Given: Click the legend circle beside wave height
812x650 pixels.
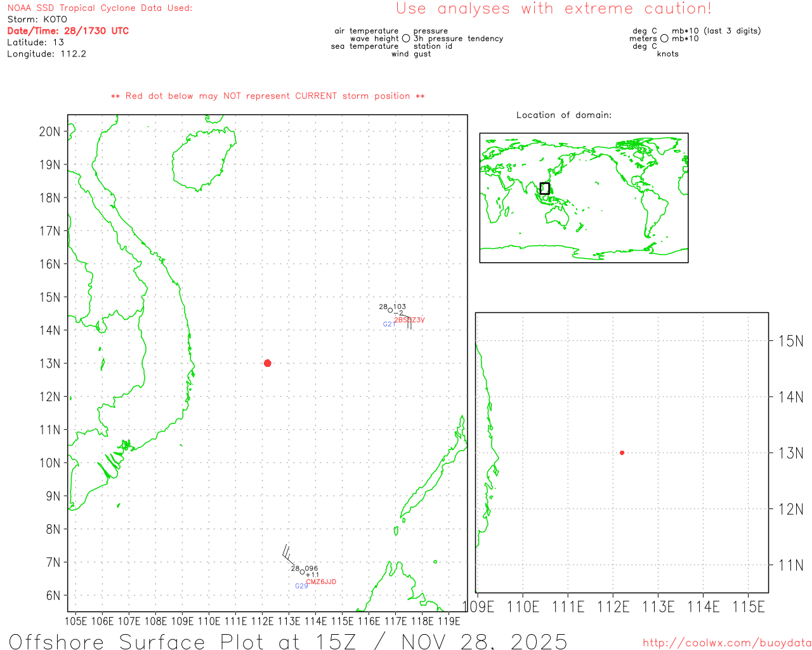Looking at the screenshot, I should pyautogui.click(x=406, y=39).
